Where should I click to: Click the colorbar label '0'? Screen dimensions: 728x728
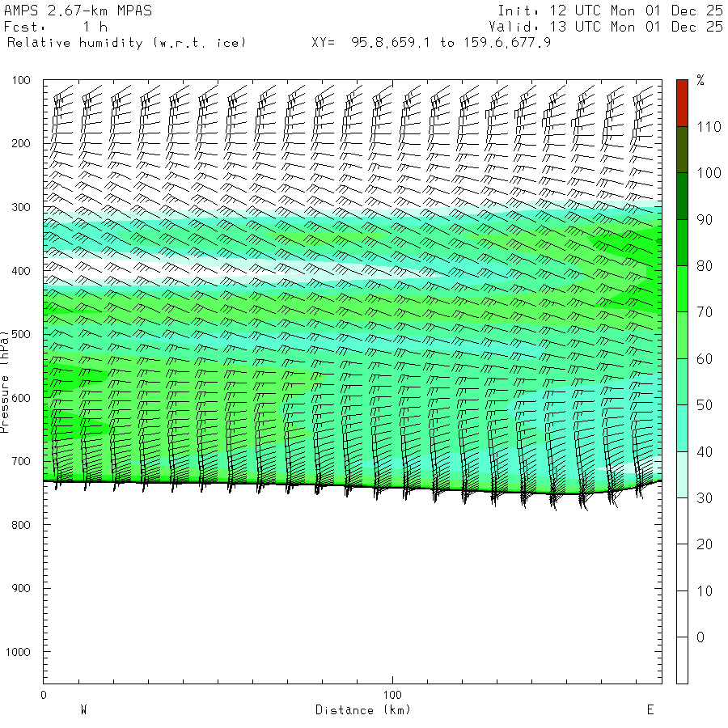pyautogui.click(x=700, y=637)
